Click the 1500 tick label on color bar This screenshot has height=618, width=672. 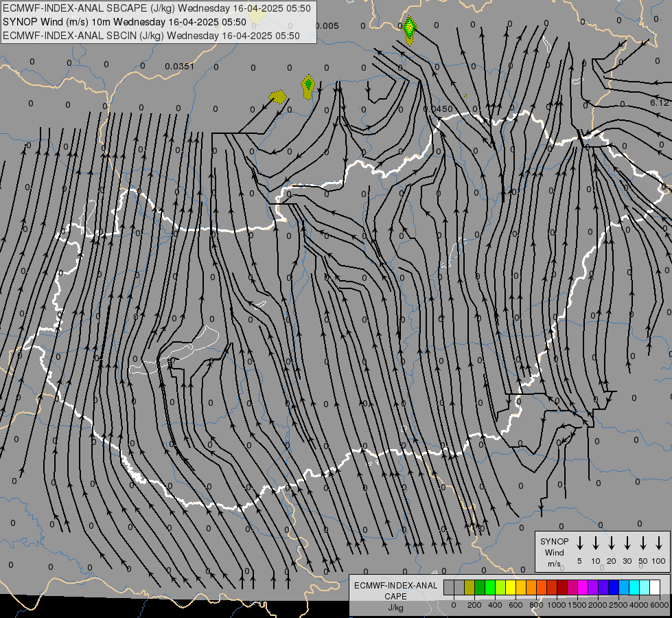[577, 605]
